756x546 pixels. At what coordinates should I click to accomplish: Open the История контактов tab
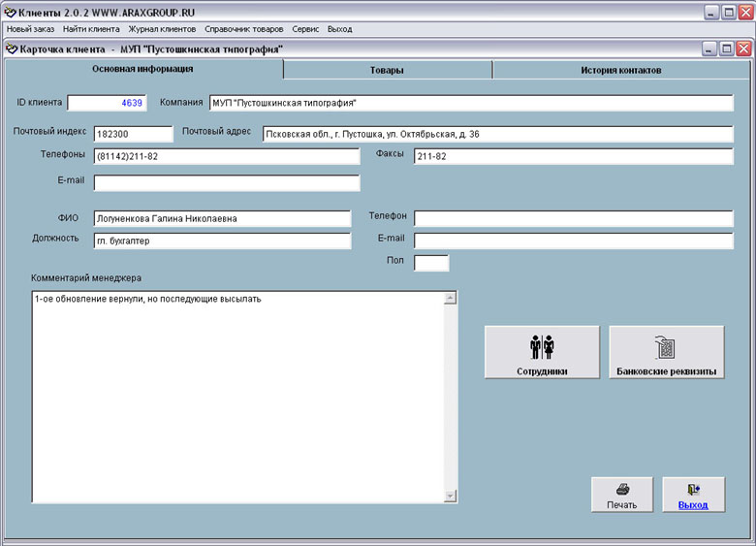(x=620, y=70)
